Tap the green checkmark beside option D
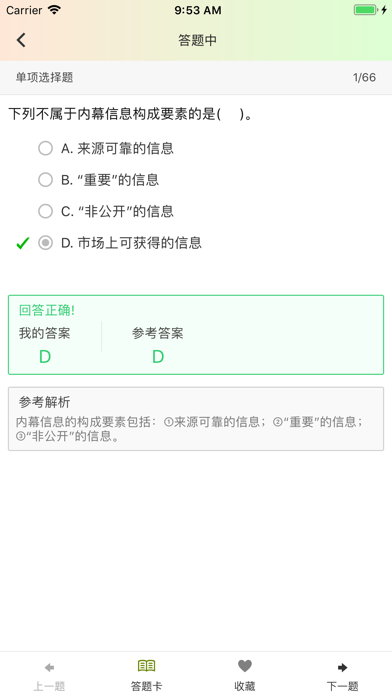392x696 pixels. [23, 243]
